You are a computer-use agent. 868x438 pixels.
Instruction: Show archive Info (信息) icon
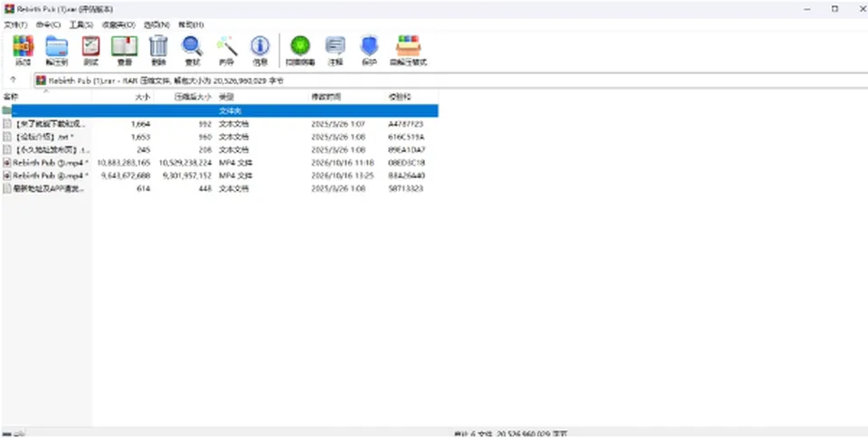[x=260, y=51]
